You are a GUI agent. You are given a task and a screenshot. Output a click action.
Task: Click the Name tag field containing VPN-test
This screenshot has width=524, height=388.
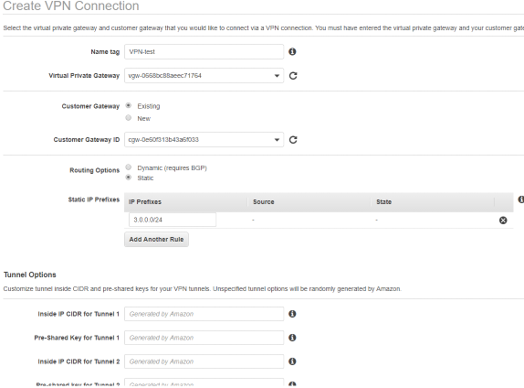pyautogui.click(x=204, y=52)
